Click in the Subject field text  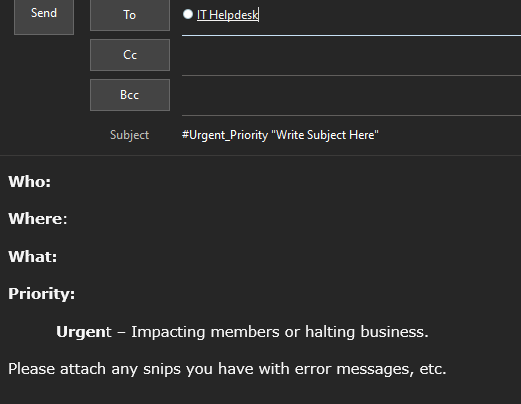click(x=280, y=135)
